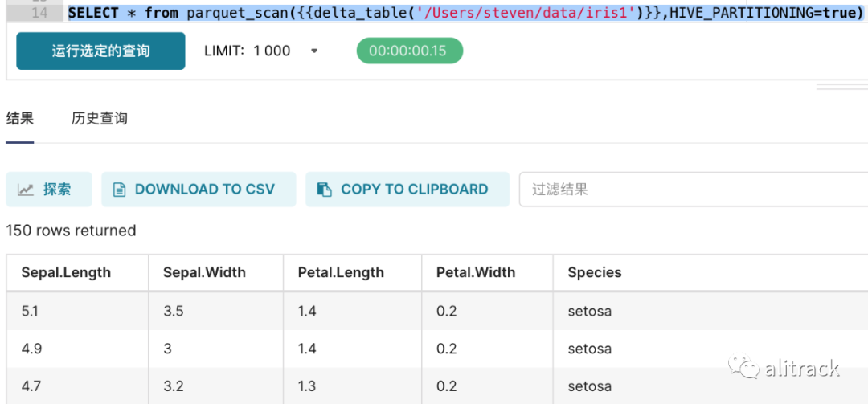Sort by Sepal.Length column header
This screenshot has width=868, height=404.
[x=66, y=272]
